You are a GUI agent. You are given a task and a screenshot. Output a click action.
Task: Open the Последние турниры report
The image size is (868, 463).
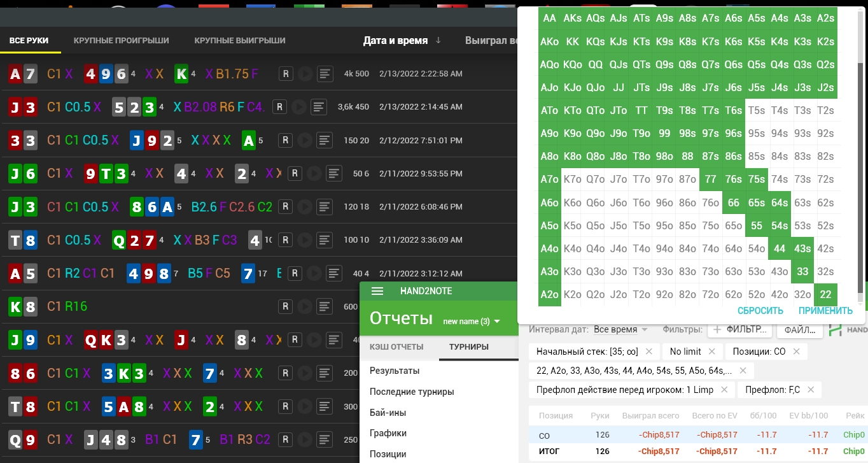[x=412, y=392]
